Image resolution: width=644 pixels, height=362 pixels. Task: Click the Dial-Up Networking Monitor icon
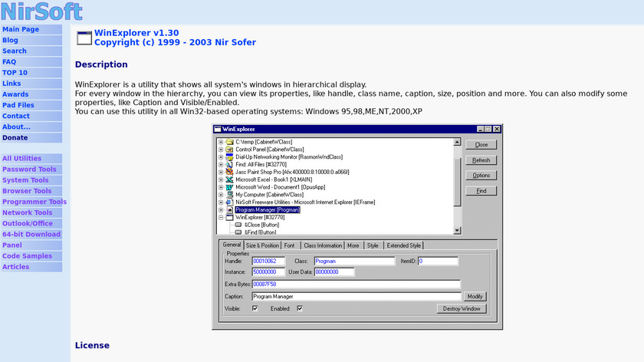(x=229, y=157)
